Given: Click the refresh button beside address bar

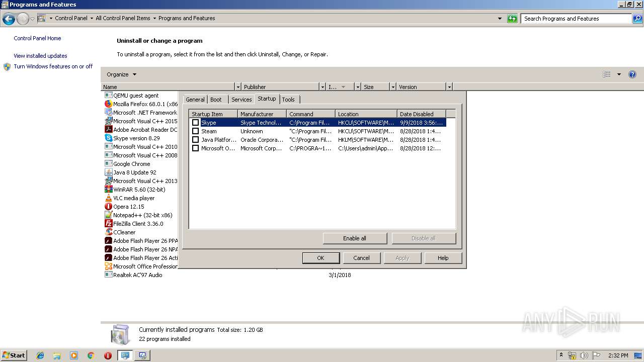Looking at the screenshot, I should coord(512,19).
